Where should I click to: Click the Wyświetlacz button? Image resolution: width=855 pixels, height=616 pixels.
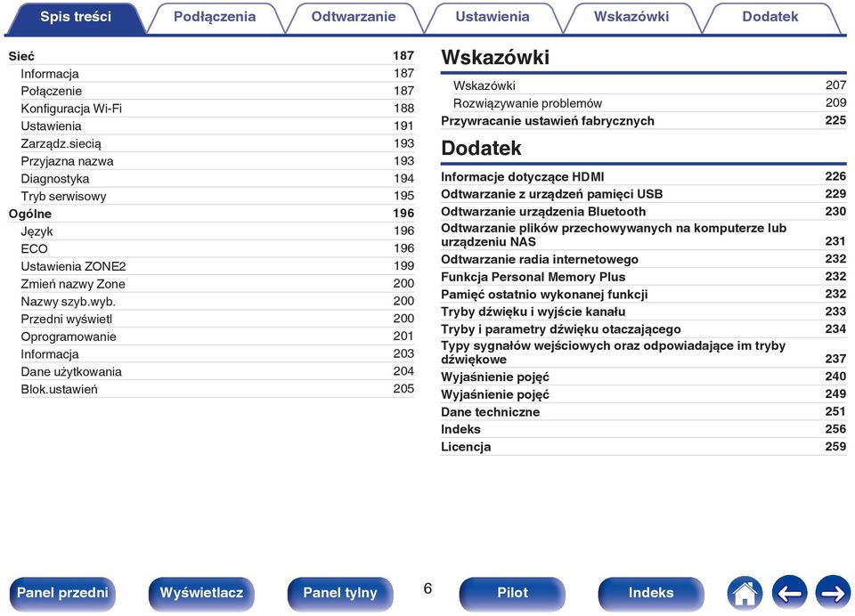point(201,593)
